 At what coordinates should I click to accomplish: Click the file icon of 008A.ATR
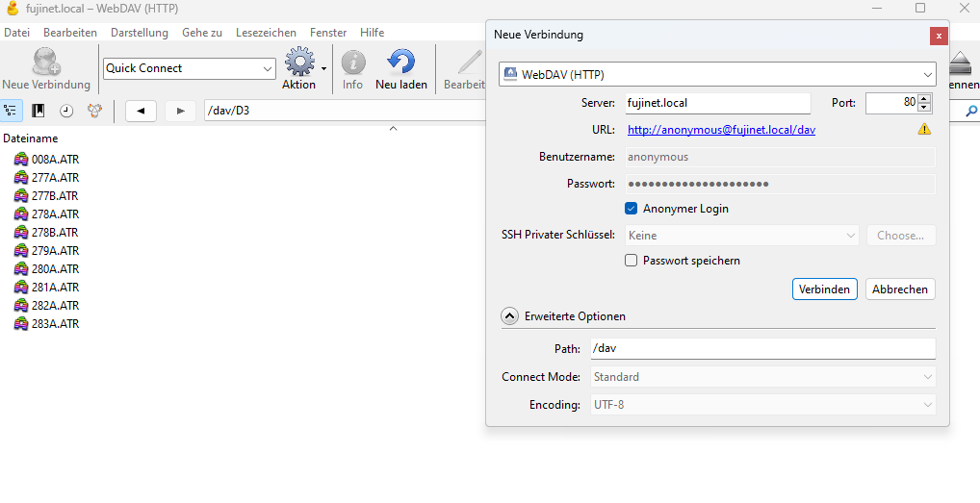(21, 159)
